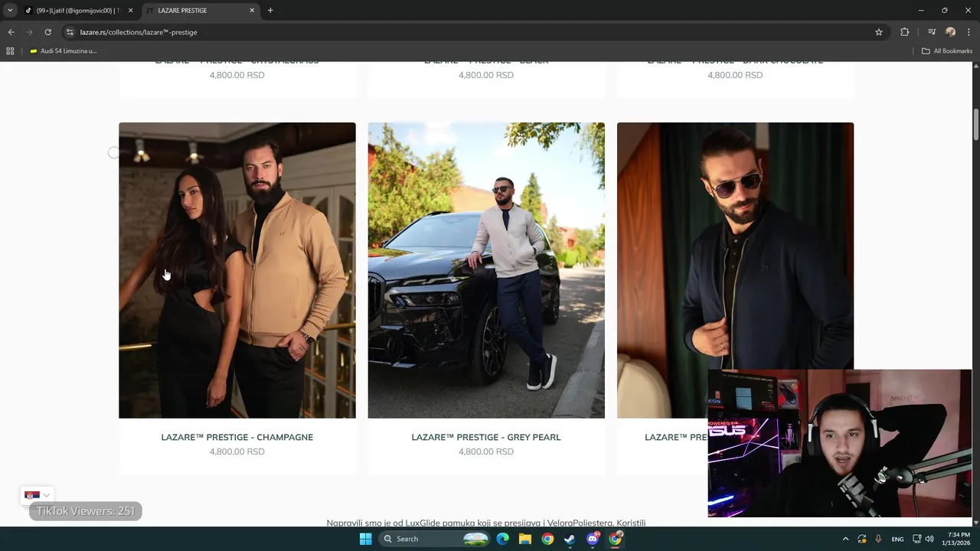
Task: Click the taskbar Search box
Action: [x=435, y=539]
